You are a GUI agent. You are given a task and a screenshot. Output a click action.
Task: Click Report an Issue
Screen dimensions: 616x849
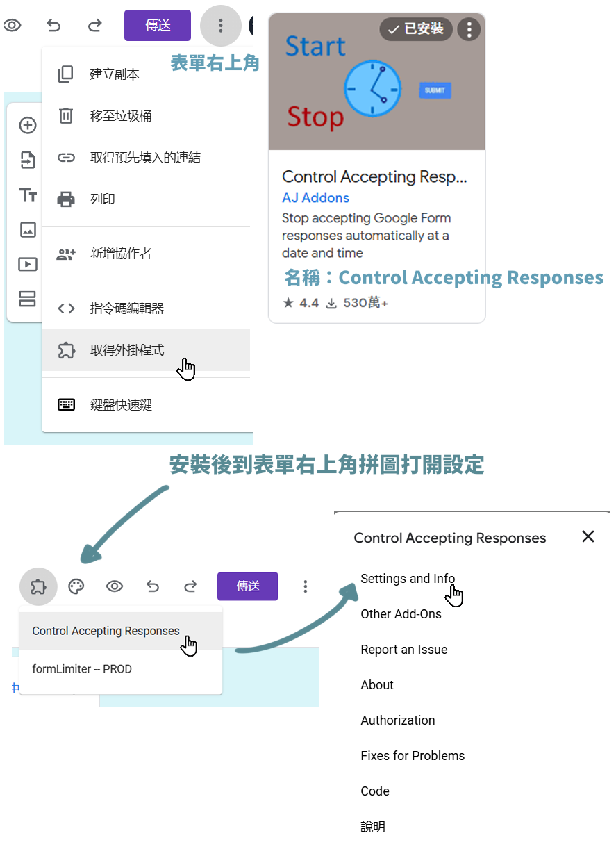[404, 650]
